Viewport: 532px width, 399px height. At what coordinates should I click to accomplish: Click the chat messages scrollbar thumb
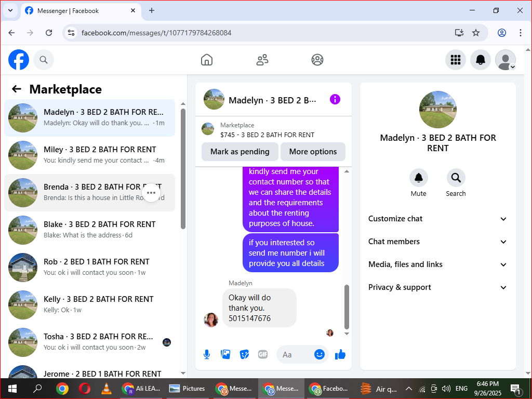coord(347,307)
